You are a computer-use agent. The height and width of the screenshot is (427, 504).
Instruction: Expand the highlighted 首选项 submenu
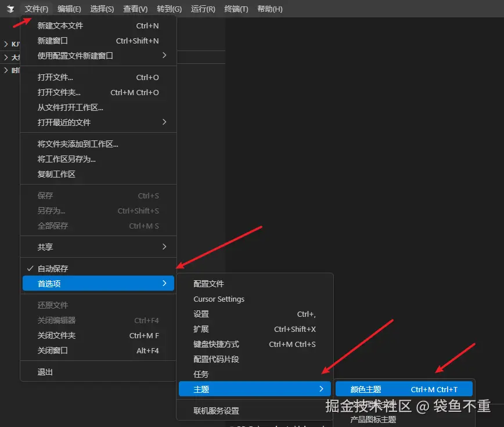(x=98, y=284)
